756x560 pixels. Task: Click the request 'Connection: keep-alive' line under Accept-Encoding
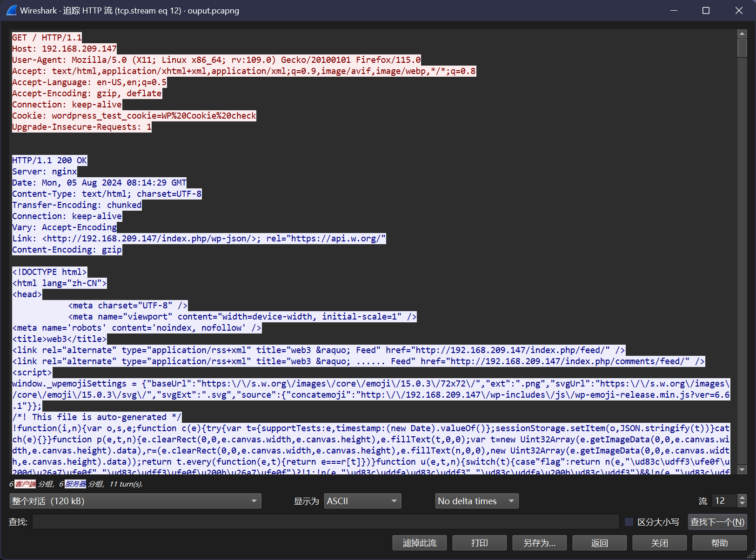coord(67,105)
